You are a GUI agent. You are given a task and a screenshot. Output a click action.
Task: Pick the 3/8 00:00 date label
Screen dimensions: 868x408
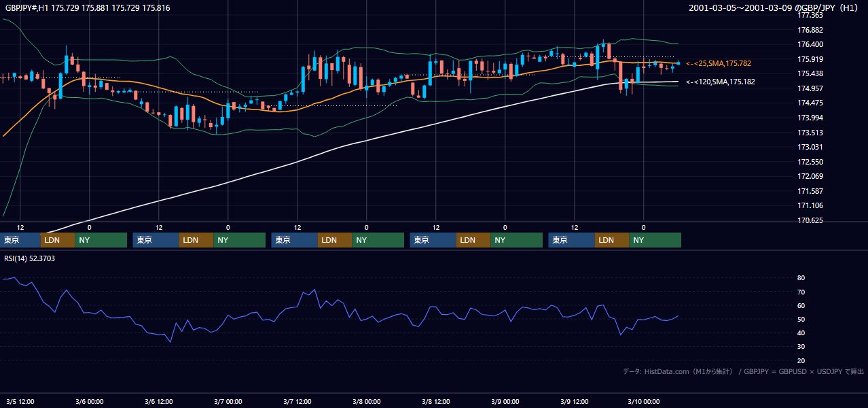[x=367, y=402]
